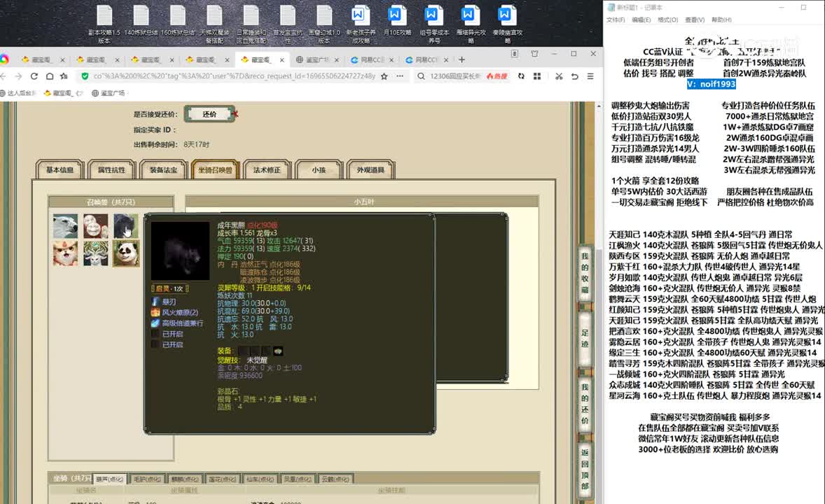
Task: Select the white-faced monkey summon thumbnail
Action: [x=96, y=226]
